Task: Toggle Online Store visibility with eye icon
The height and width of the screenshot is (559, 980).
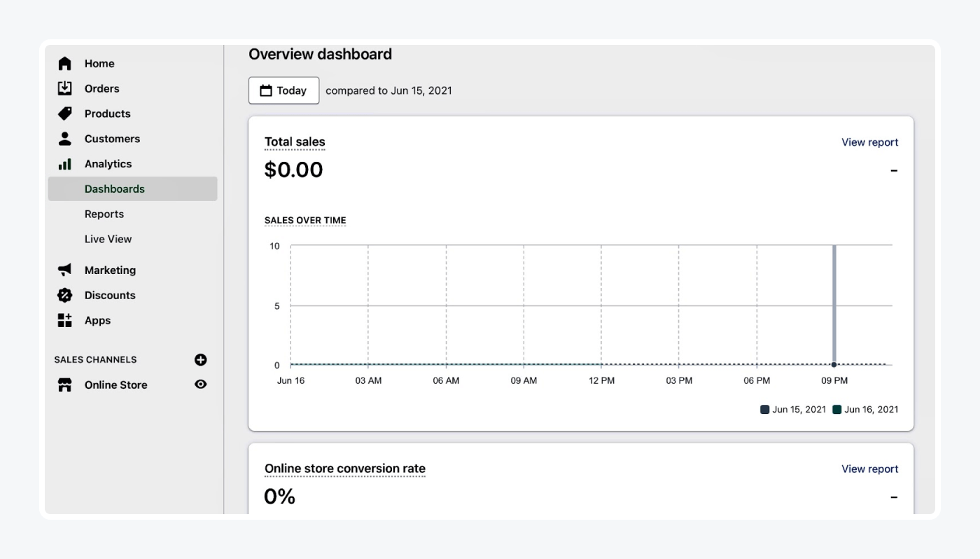Action: (201, 384)
